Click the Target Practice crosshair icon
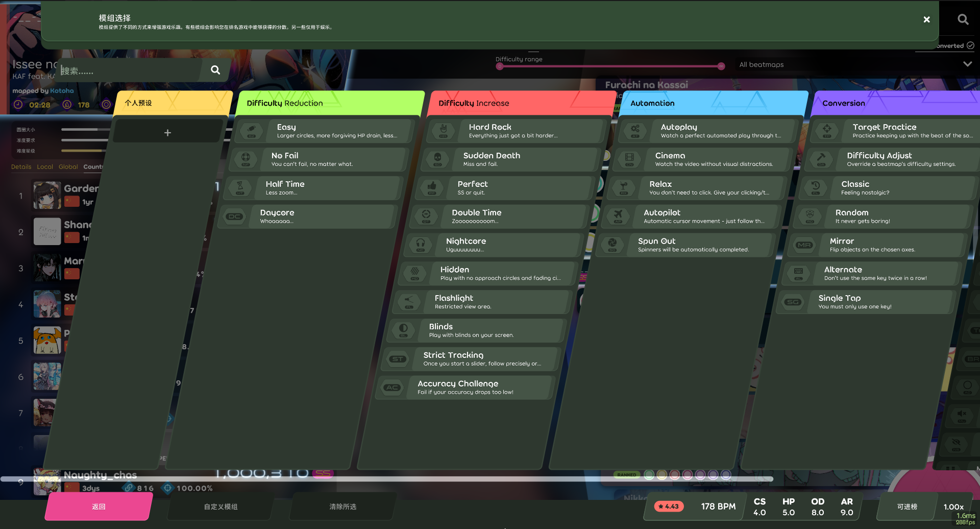 click(827, 131)
